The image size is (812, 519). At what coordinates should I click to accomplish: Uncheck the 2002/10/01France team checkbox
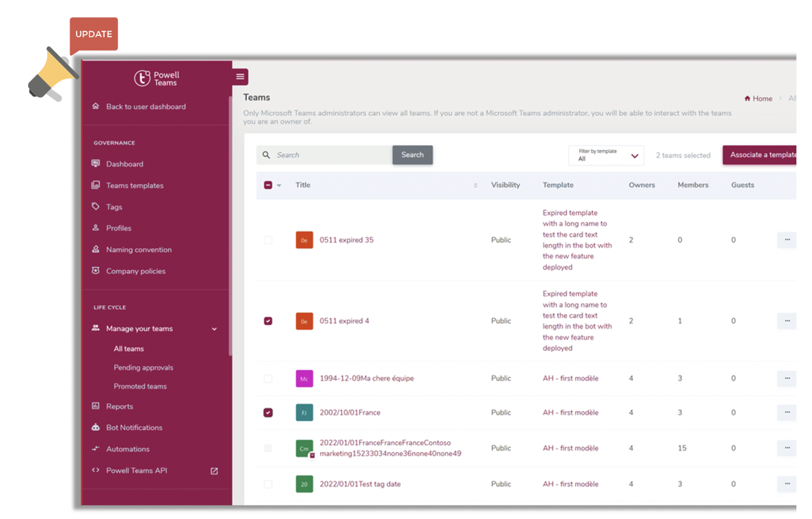point(268,412)
